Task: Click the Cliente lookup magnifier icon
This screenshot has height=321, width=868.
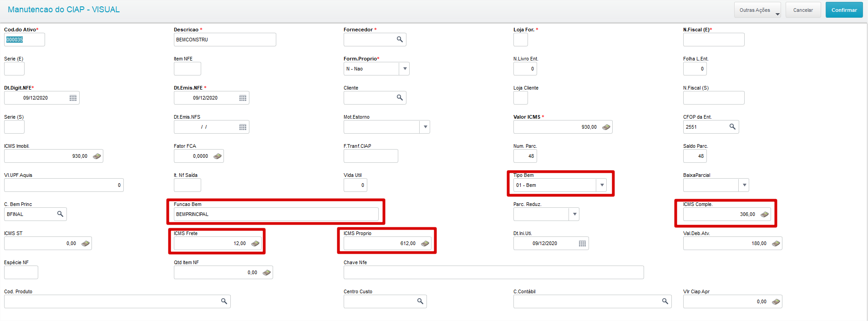Action: (x=400, y=98)
